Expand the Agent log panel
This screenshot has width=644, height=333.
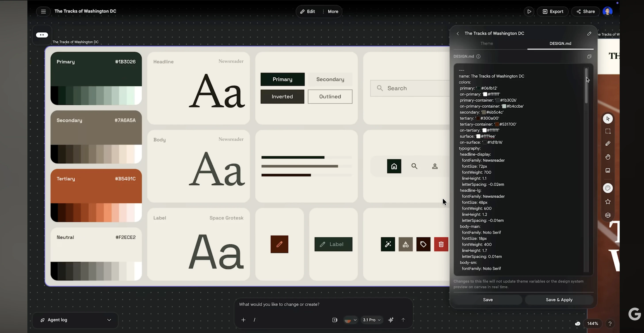75,320
